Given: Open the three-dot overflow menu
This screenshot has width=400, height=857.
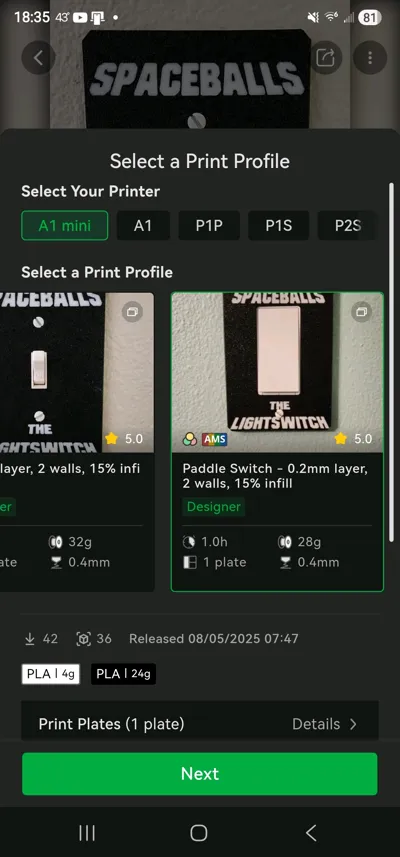Looking at the screenshot, I should click(x=370, y=57).
